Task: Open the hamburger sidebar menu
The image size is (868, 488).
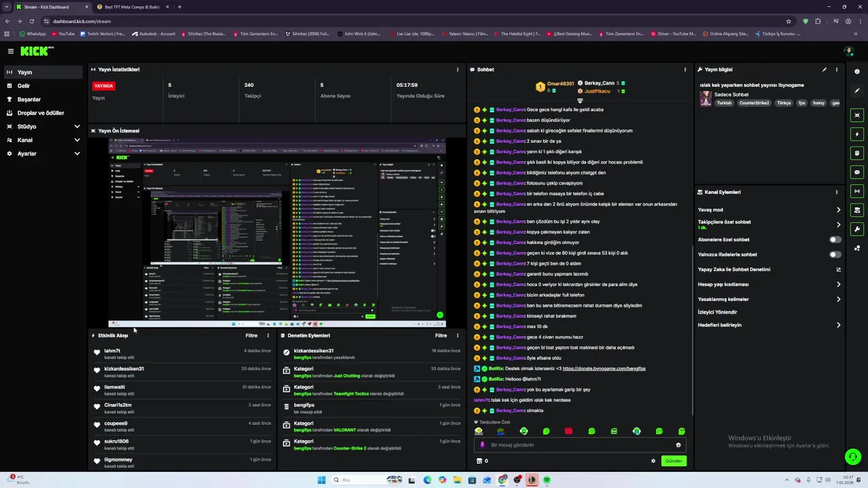Action: (10, 52)
